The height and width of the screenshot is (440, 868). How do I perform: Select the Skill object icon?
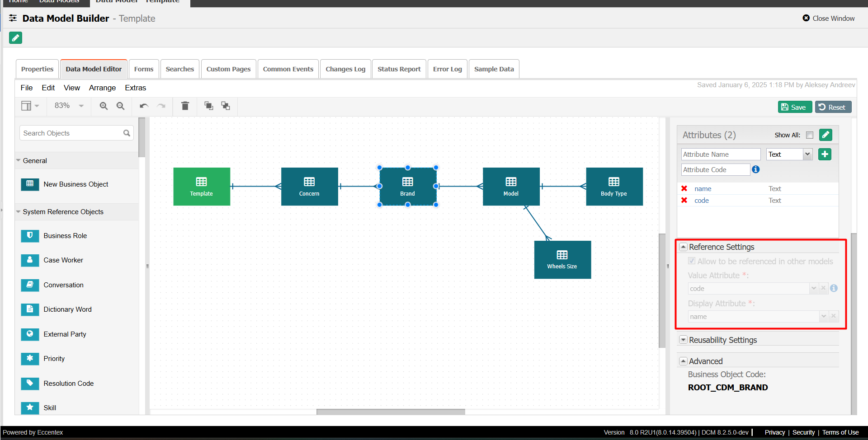pos(30,407)
